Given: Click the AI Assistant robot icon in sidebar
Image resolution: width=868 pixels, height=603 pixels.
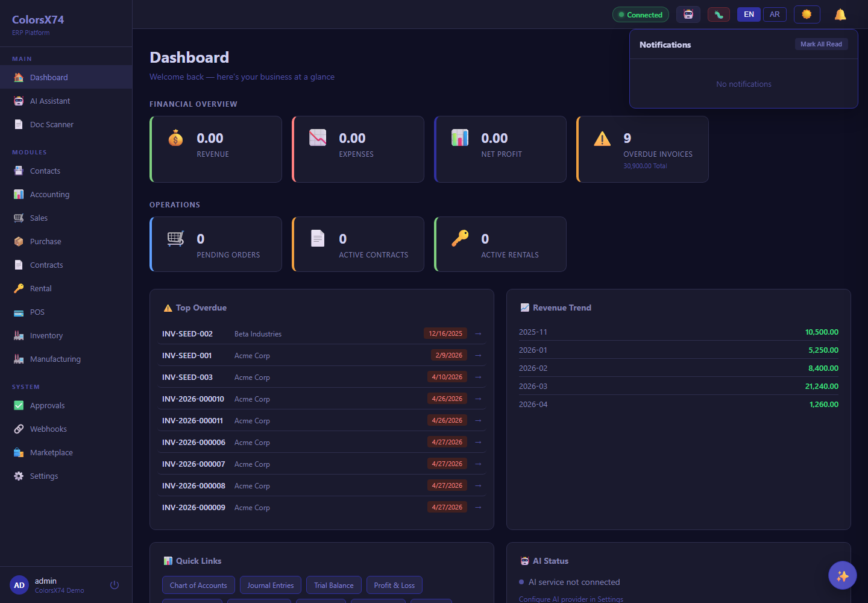Looking at the screenshot, I should (x=19, y=101).
